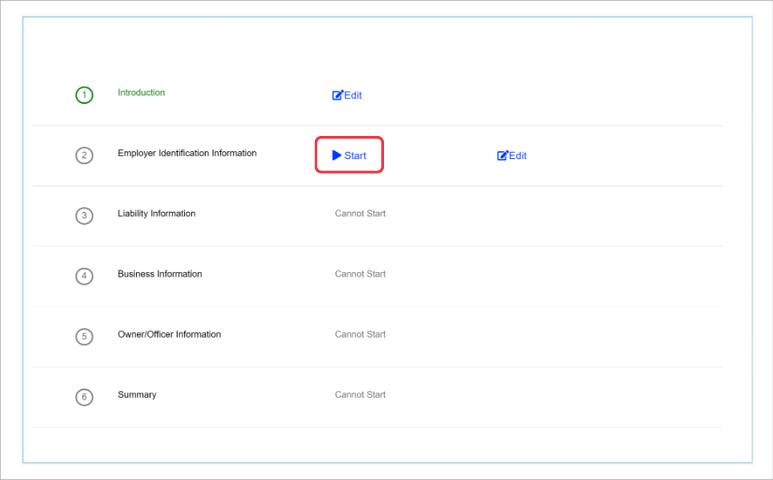Image resolution: width=773 pixels, height=480 pixels.
Task: Select the Liability Information step label
Action: click(156, 213)
